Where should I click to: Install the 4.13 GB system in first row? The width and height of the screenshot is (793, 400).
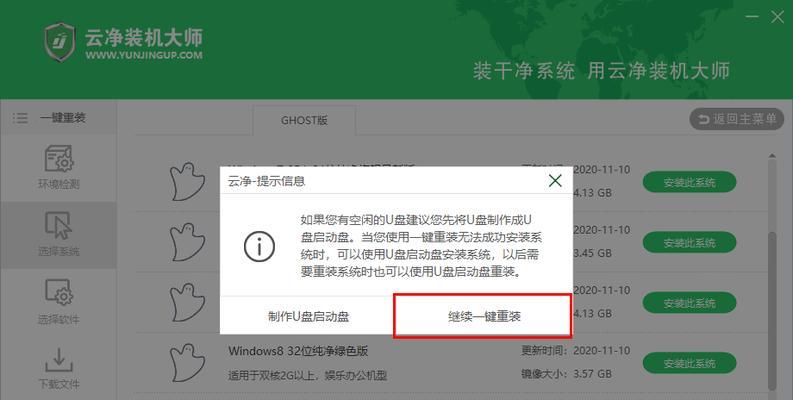pyautogui.click(x=689, y=183)
